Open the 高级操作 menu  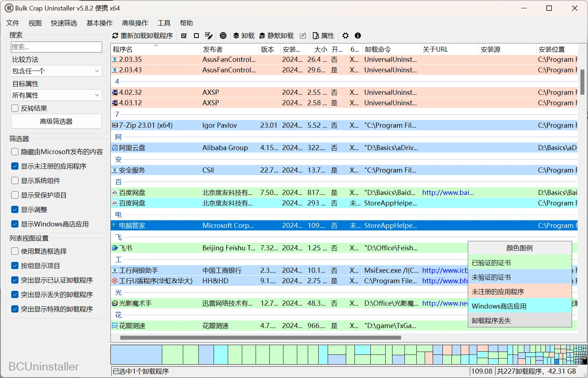pos(135,23)
